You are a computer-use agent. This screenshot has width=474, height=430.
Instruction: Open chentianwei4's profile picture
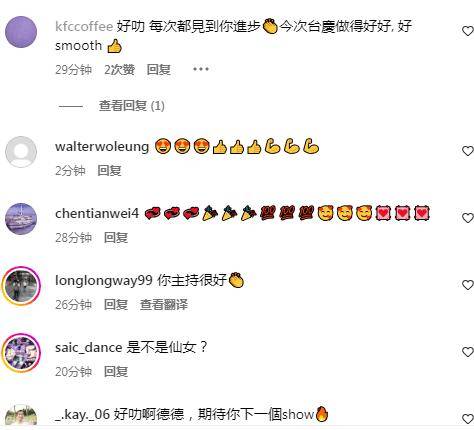(21, 219)
